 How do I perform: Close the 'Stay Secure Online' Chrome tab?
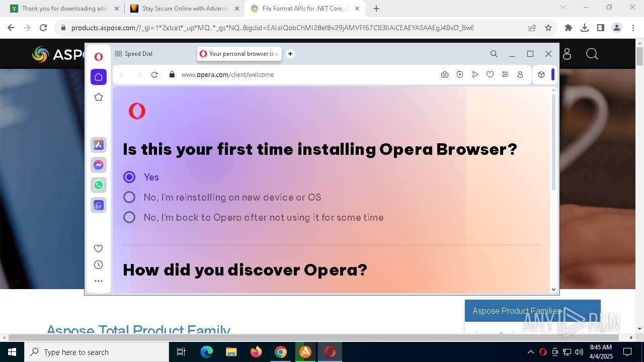236,9
